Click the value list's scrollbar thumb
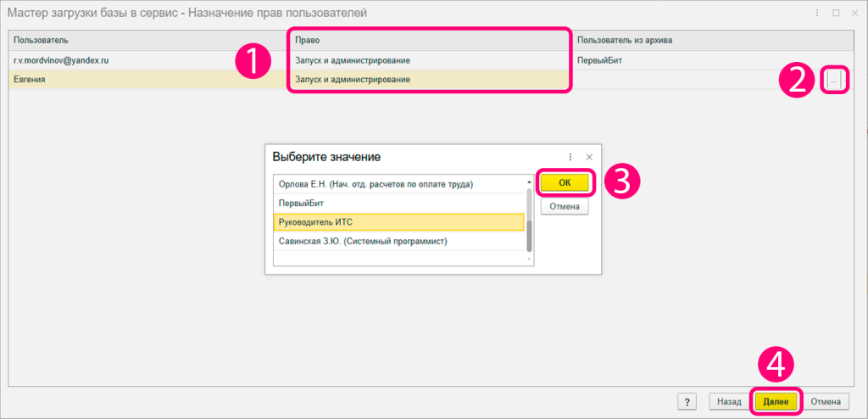 click(528, 236)
